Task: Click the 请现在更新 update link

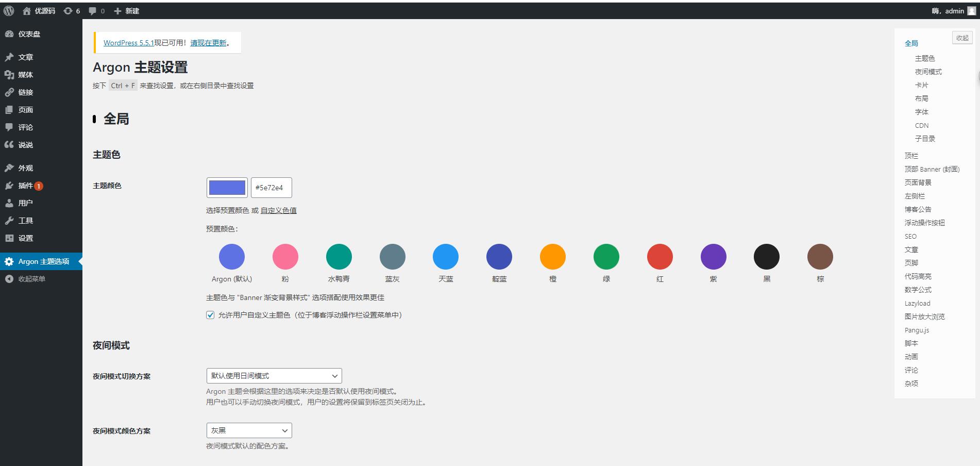Action: [208, 43]
